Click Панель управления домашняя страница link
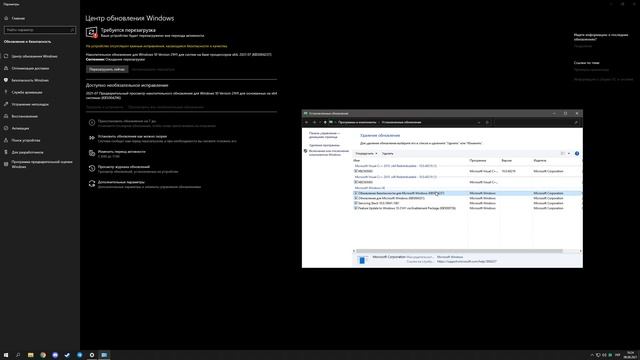 point(324,135)
